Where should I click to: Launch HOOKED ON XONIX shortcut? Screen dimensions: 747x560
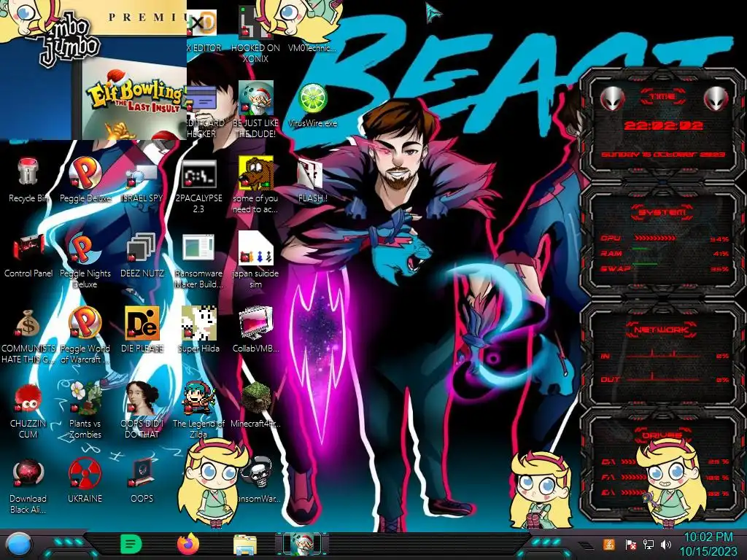click(255, 23)
